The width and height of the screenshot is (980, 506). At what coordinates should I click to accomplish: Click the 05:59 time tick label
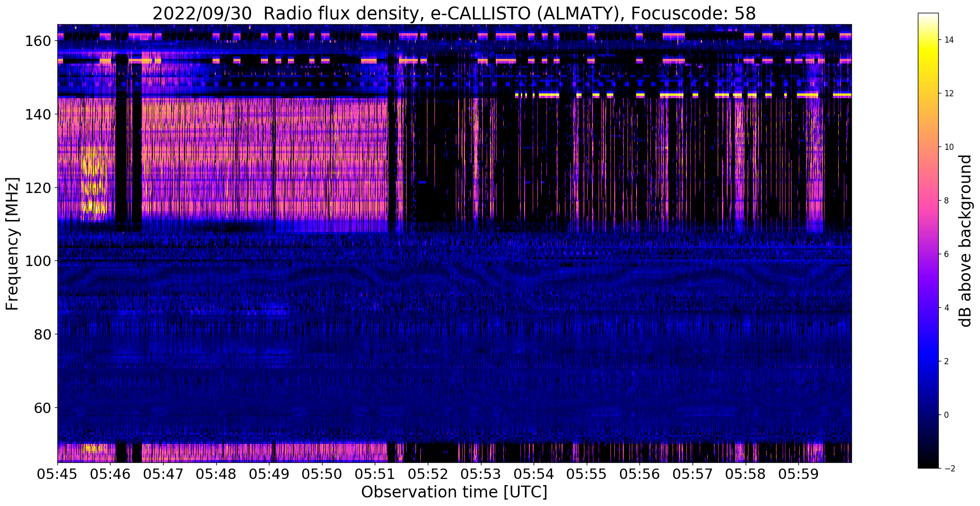point(798,474)
